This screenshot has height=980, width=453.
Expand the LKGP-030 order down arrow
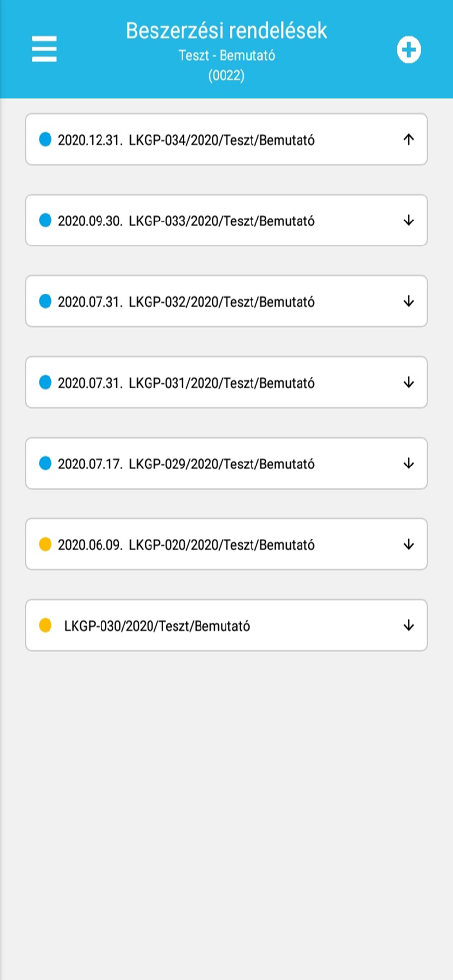click(408, 625)
